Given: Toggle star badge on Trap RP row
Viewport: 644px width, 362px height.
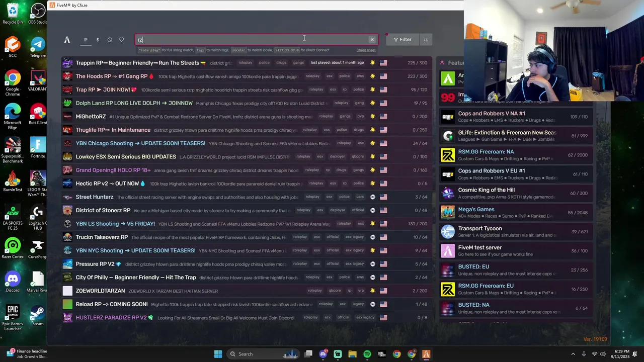Looking at the screenshot, I should 373,89.
